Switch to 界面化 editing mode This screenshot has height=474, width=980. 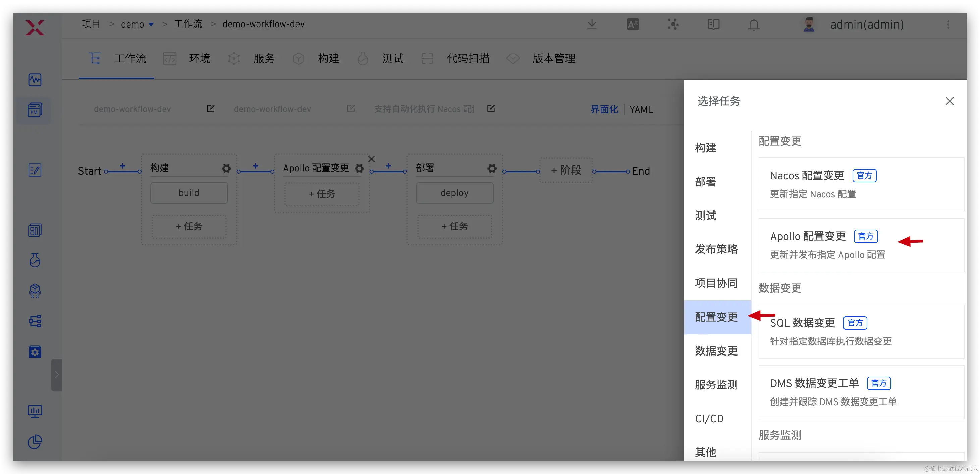[604, 110]
